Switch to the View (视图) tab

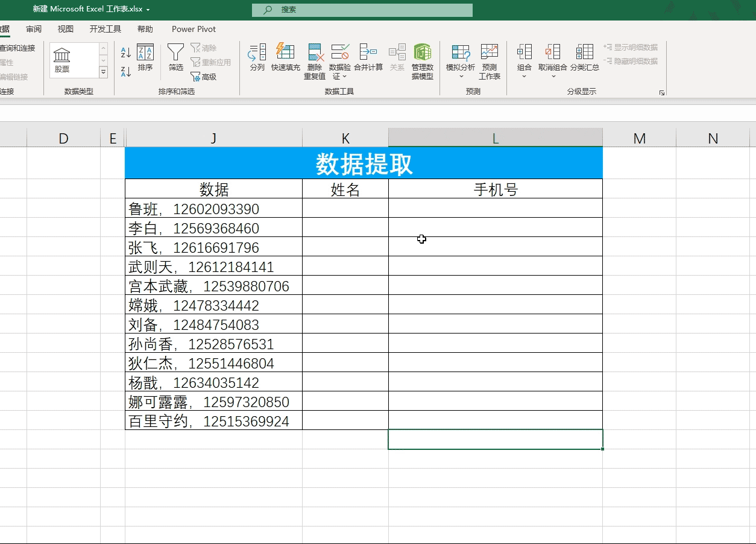point(65,28)
